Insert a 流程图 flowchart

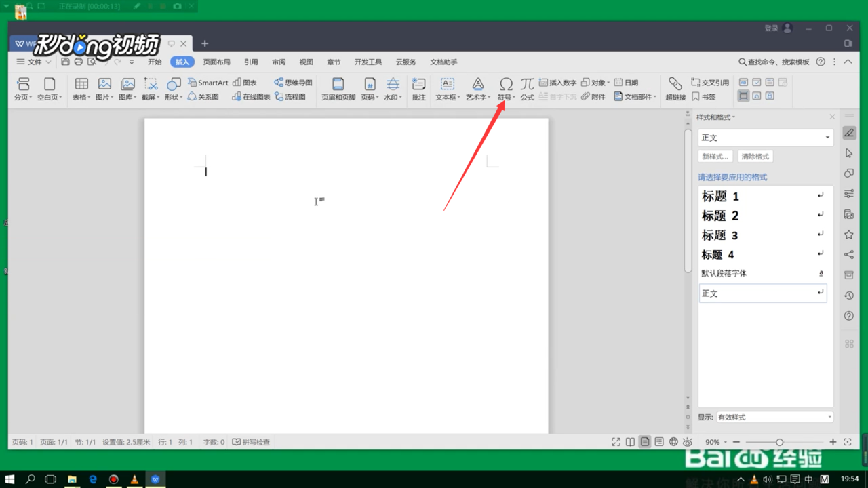point(290,97)
